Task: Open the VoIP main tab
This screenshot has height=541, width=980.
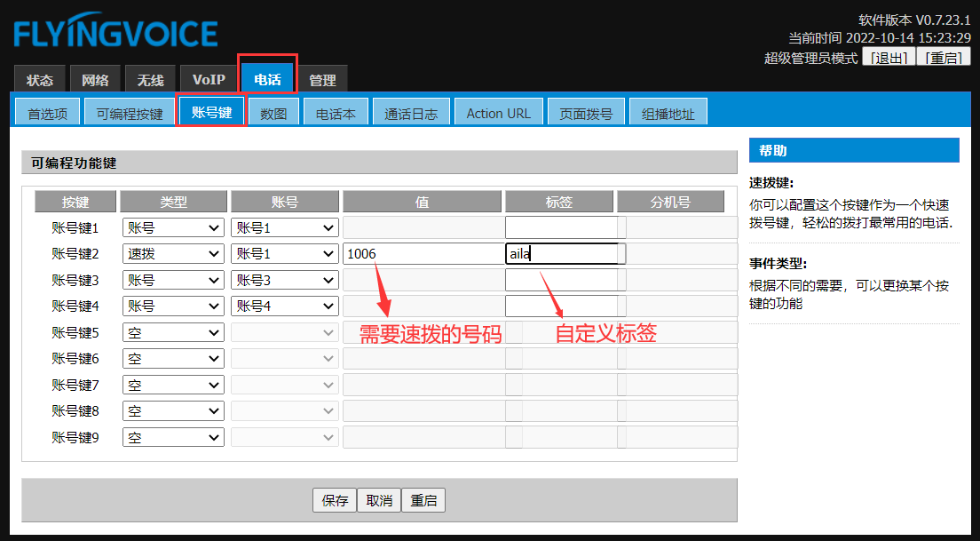Action: click(x=209, y=80)
